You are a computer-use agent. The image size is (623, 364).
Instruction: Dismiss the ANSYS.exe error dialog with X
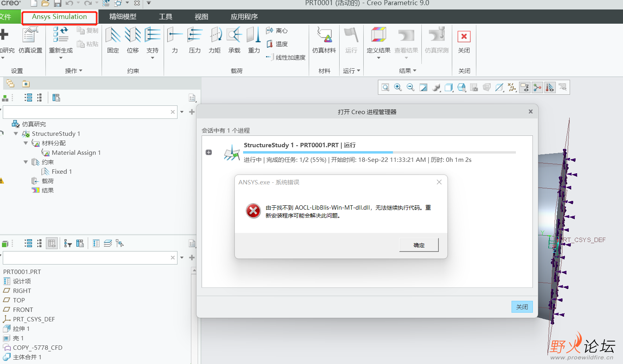pos(439,182)
